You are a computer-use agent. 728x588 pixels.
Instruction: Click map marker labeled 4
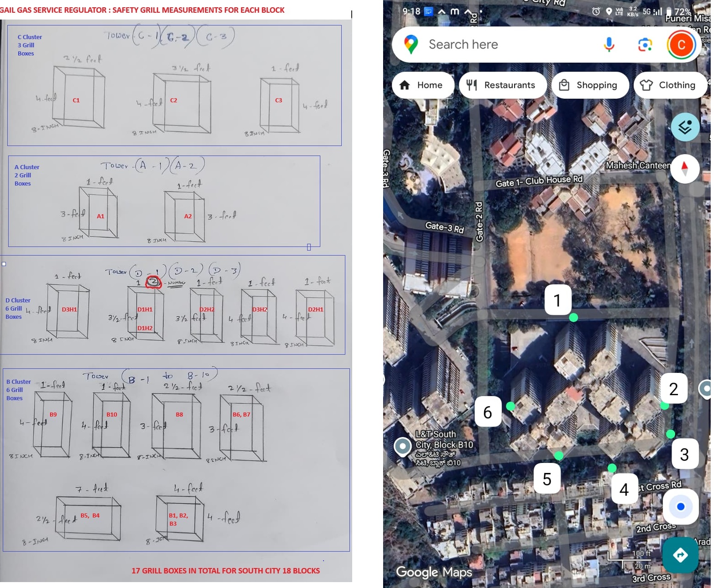624,489
